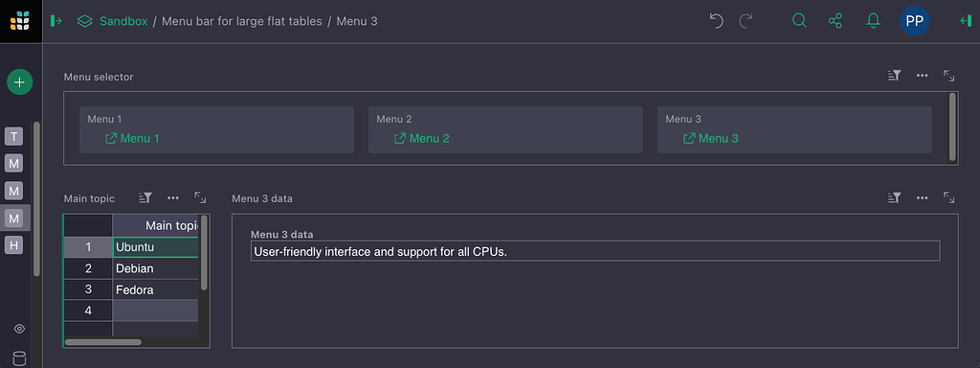Click the green plus add button
This screenshot has height=368, width=980.
pos(19,82)
